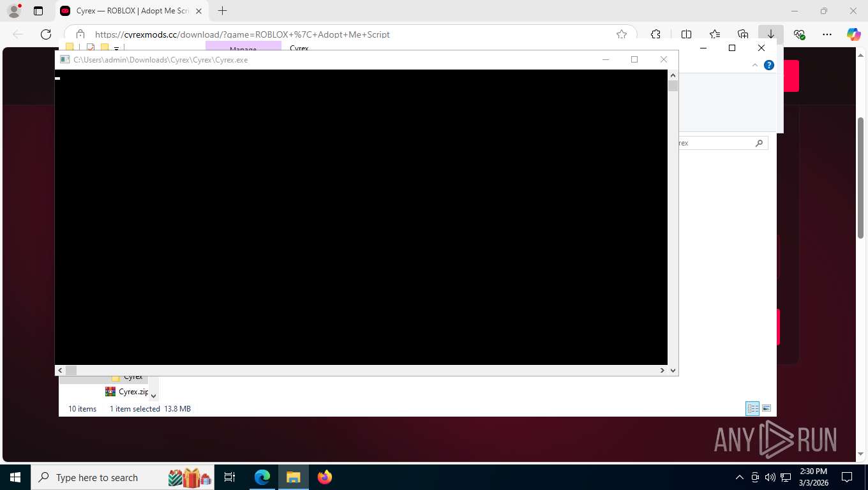The width and height of the screenshot is (868, 490).
Task: Click the Cyrex.exe console title bar icon
Action: [64, 59]
